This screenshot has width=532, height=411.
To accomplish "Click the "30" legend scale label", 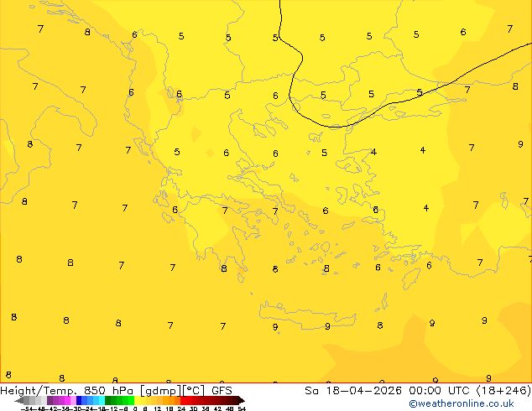I will (x=193, y=409).
